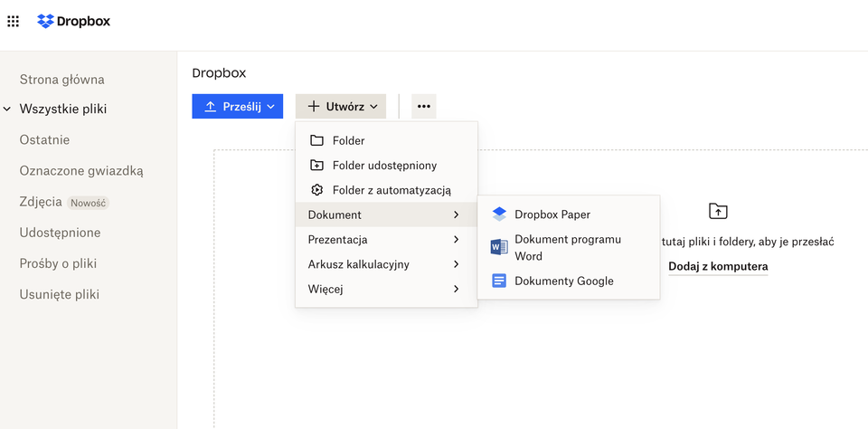The image size is (868, 429).
Task: Click the Nowość badge next to Zdjęcia
Action: tap(88, 203)
